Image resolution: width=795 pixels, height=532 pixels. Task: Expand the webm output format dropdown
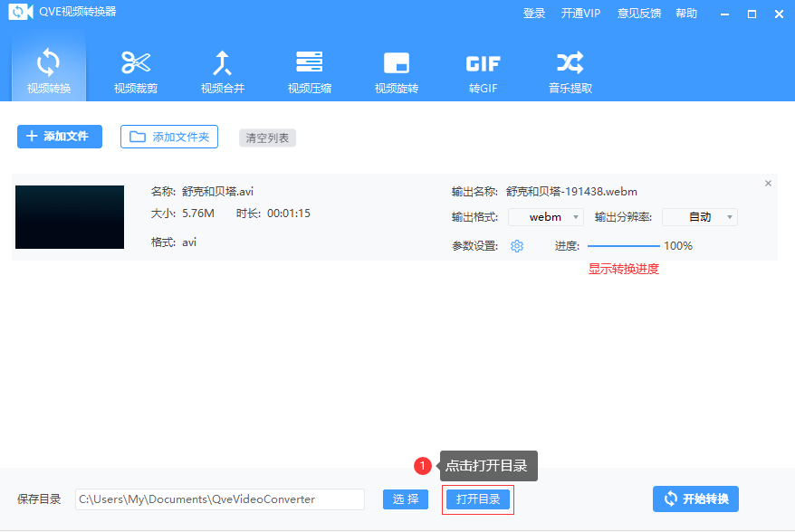tap(546, 217)
